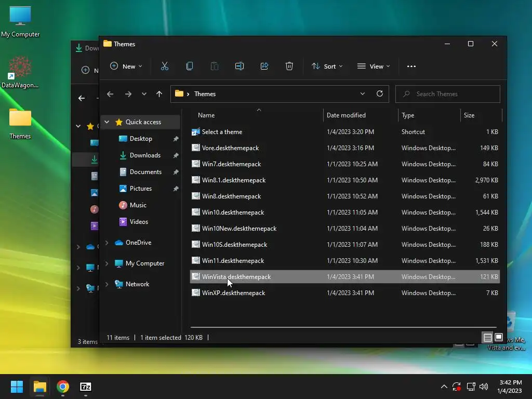Image resolution: width=532 pixels, height=399 pixels.
Task: Select WinVista.deskthemepack file
Action: pos(345,276)
